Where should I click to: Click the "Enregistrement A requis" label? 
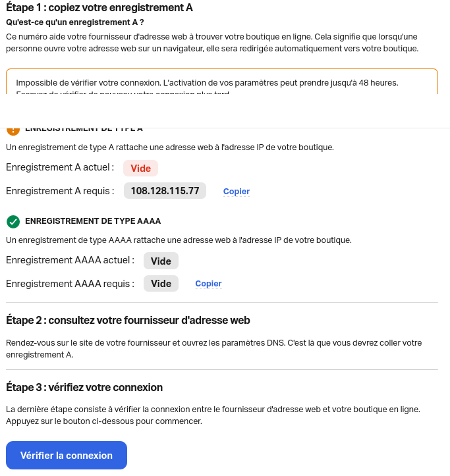pyautogui.click(x=60, y=191)
